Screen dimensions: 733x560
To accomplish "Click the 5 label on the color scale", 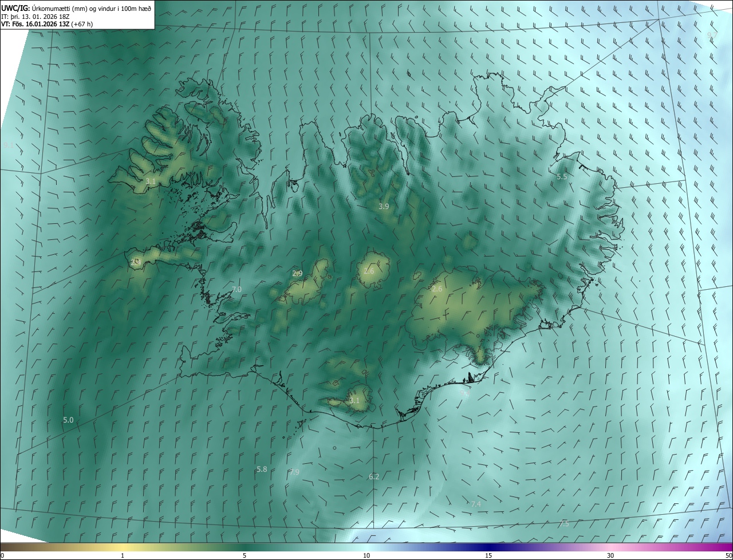I will (244, 555).
